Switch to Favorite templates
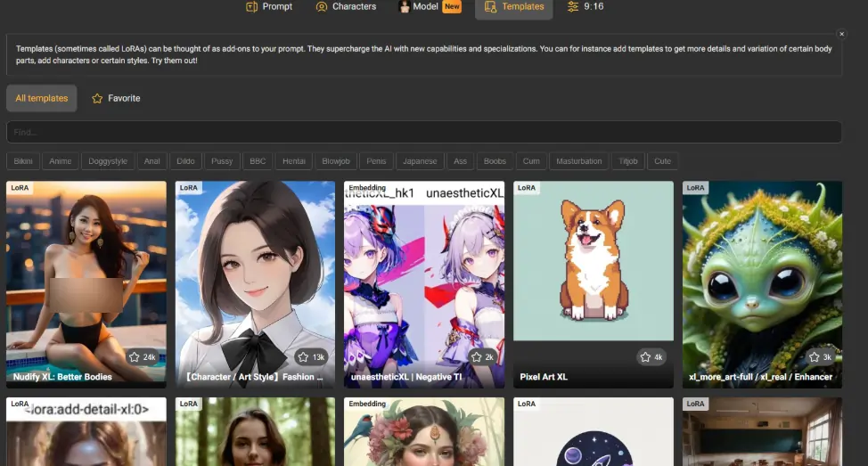The height and width of the screenshot is (466, 868). click(116, 98)
